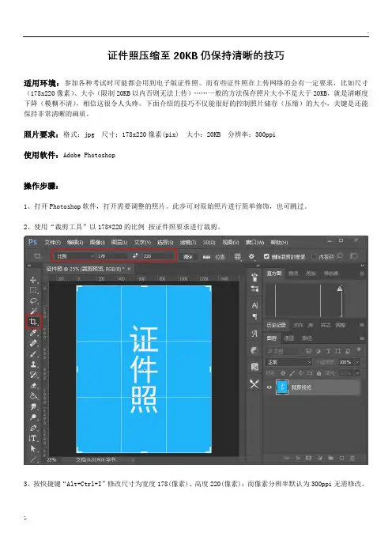Image resolution: width=392 pixels, height=555 pixels.
Task: Click the Straighten level icon in options bar
Action: click(206, 256)
